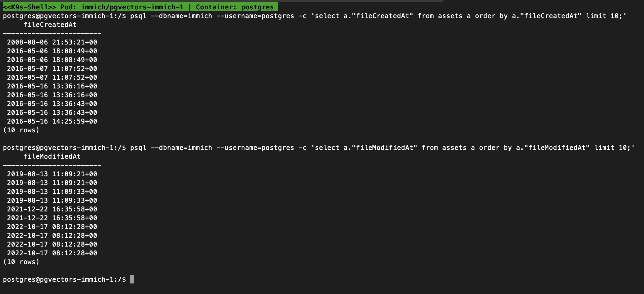Click the first '(10 rows)' result text
This screenshot has height=294, width=644.
point(21,130)
